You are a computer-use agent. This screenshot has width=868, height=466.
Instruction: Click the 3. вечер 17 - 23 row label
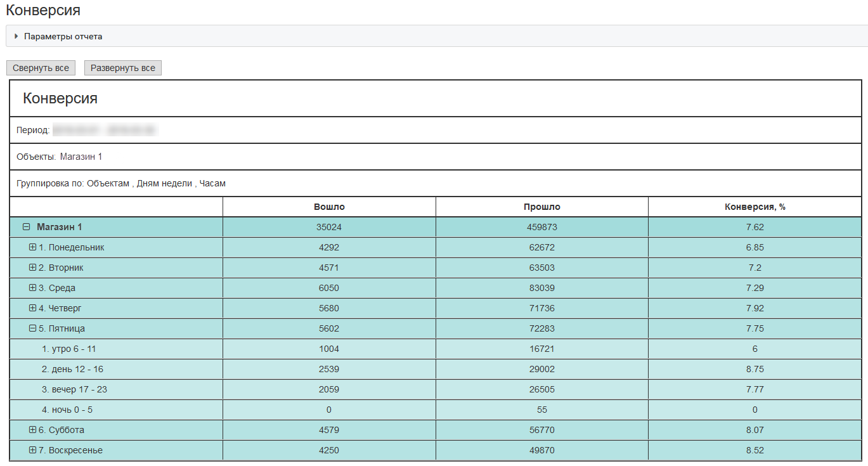point(74,389)
